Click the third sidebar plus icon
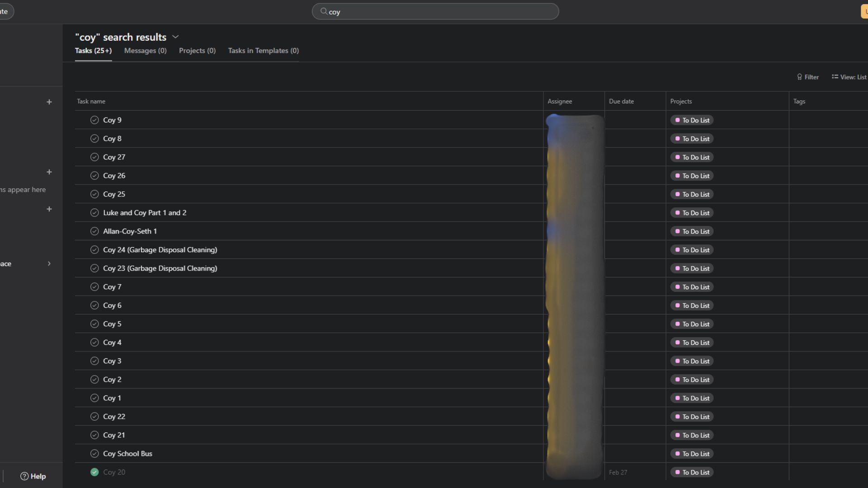The height and width of the screenshot is (488, 868). 49,209
